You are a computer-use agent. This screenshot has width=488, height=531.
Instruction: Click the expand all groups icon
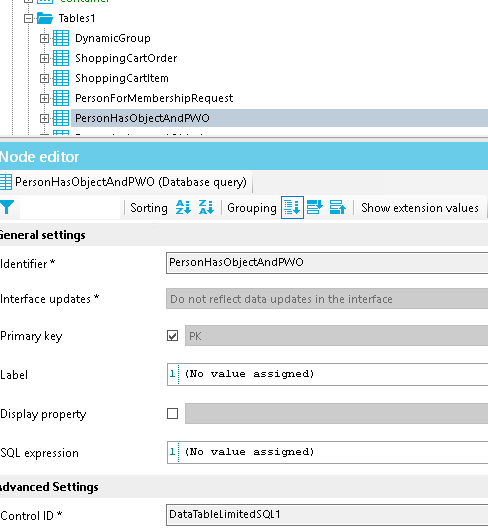click(x=315, y=207)
